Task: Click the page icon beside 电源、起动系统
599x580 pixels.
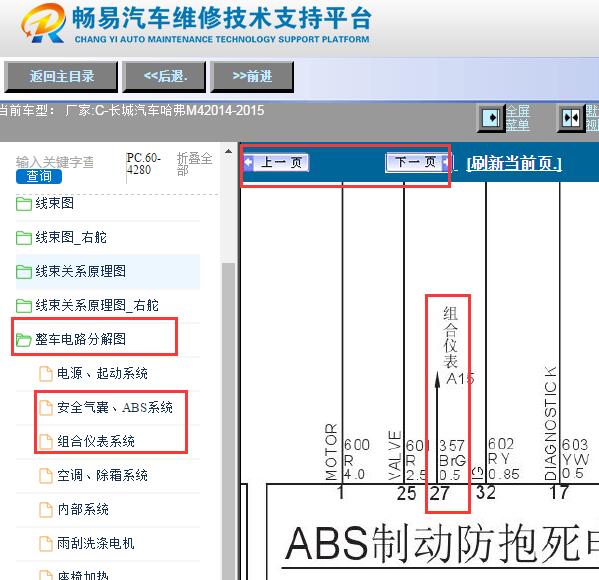Action: pyautogui.click(x=46, y=374)
